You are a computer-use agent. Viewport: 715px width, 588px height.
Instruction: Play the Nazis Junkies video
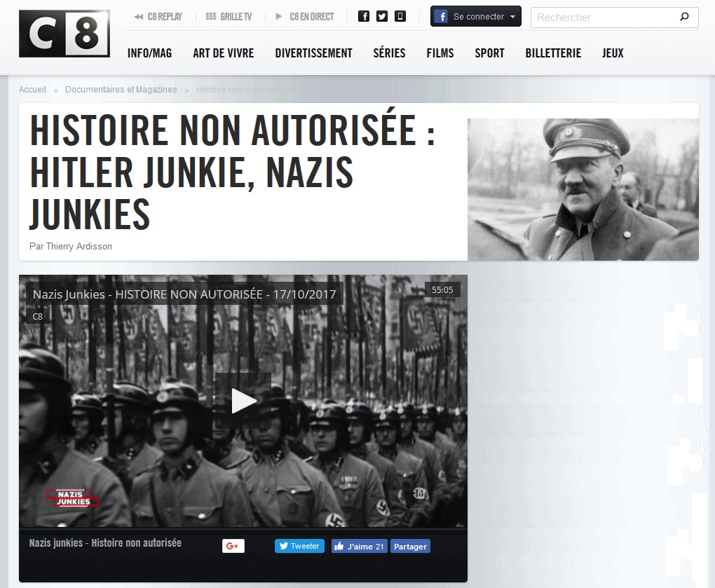click(243, 401)
